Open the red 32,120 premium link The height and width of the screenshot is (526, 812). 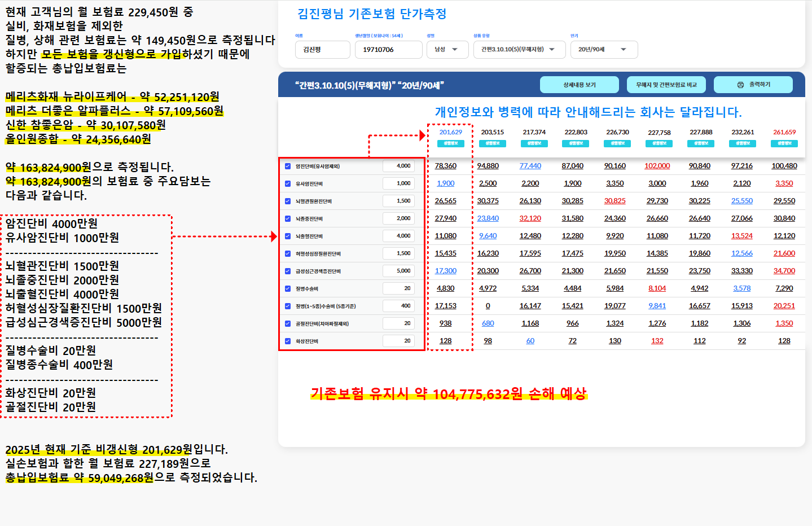pyautogui.click(x=530, y=218)
